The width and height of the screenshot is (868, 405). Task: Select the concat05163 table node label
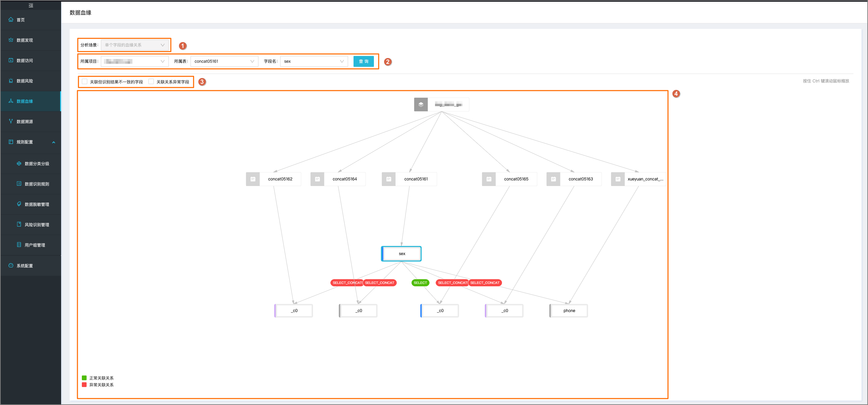[x=581, y=179]
